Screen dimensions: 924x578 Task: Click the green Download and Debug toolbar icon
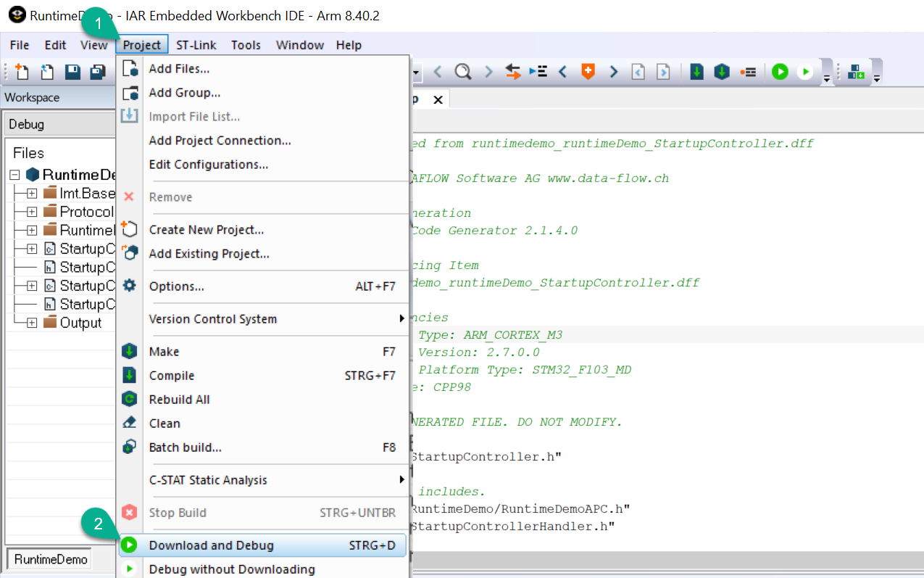(780, 72)
